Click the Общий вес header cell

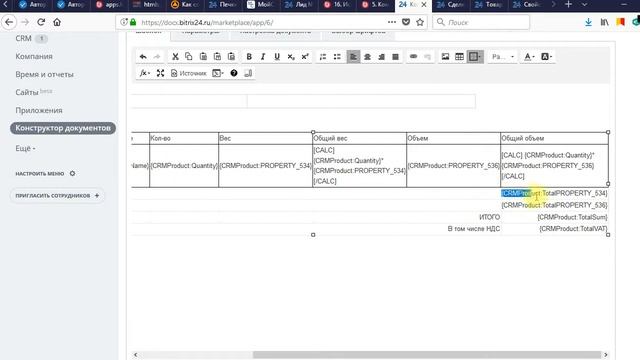coord(359,138)
